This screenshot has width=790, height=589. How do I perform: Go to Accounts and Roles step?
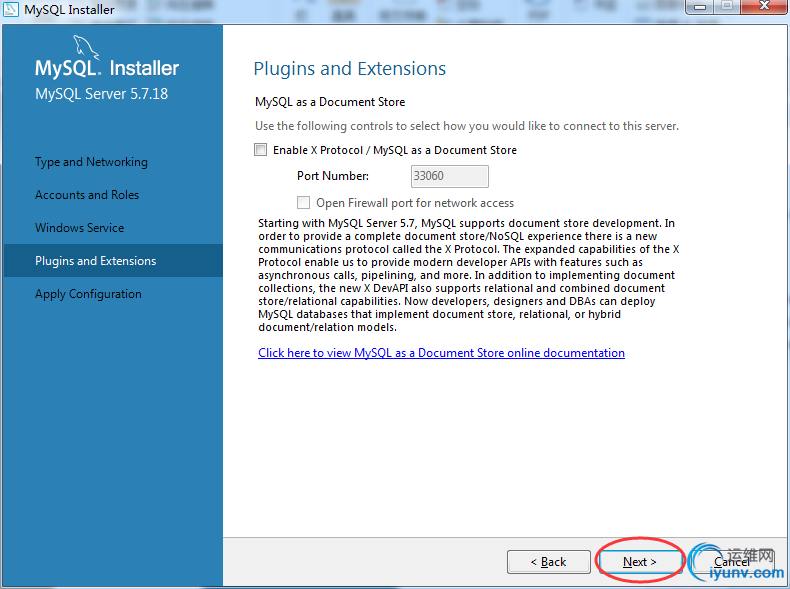tap(87, 195)
